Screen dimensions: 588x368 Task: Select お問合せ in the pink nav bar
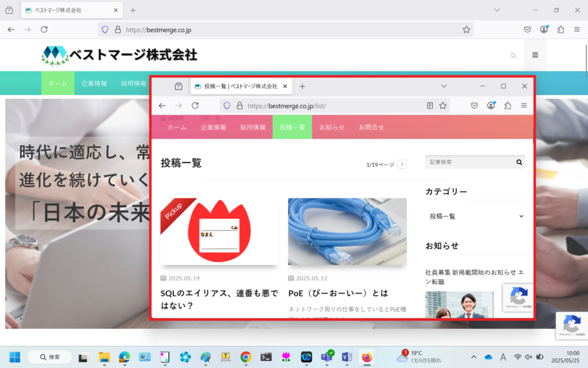pos(372,127)
